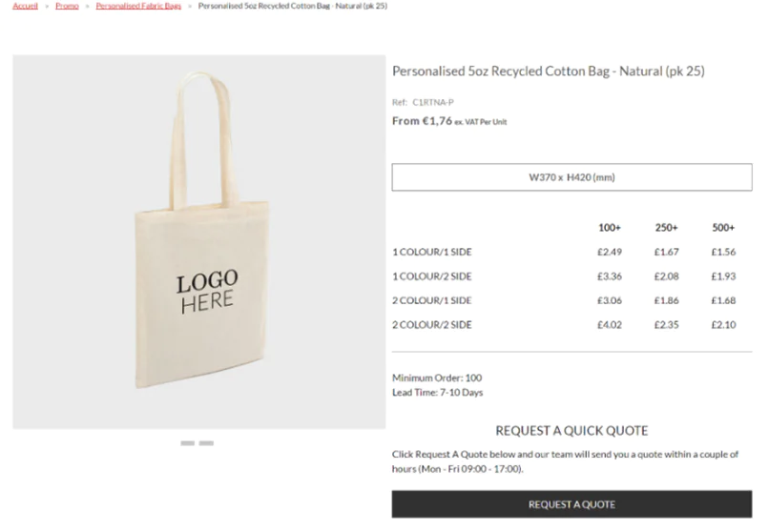This screenshot has width=769, height=532.
Task: Click the C1RTNA-P reference code
Action: point(433,103)
